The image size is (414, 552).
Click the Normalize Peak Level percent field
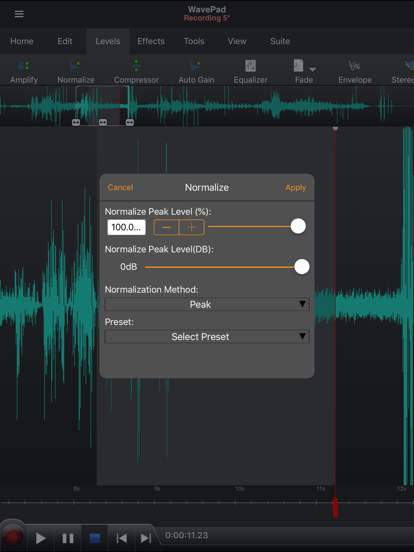click(x=126, y=227)
